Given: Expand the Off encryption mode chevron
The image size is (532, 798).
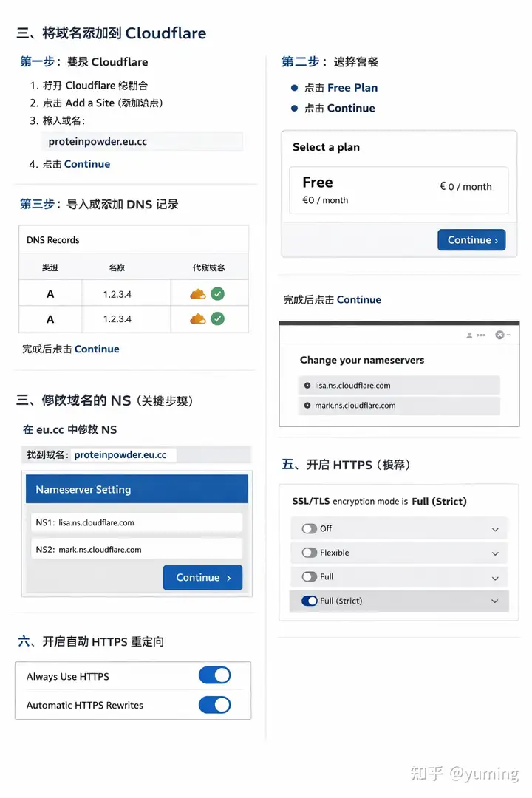Looking at the screenshot, I should click(x=495, y=530).
